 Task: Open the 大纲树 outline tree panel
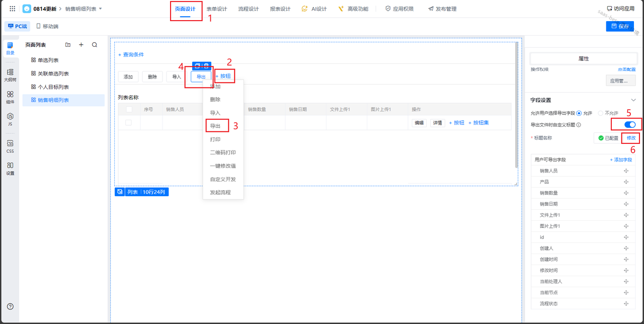click(10, 75)
